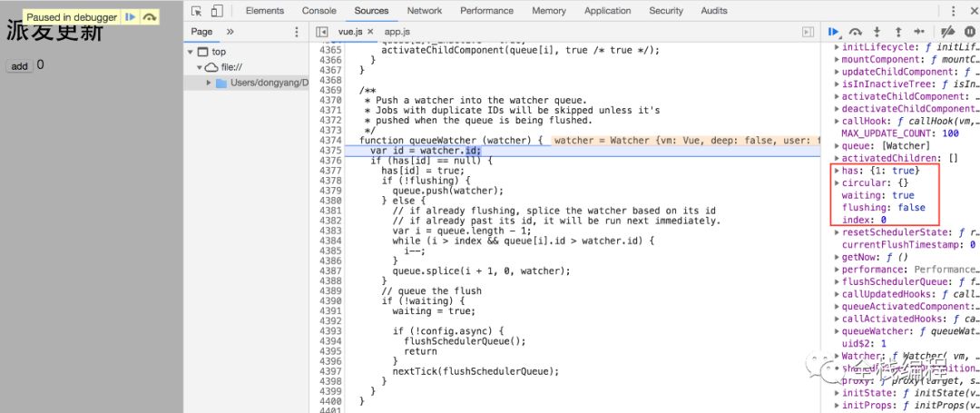Select the vue.js file tab

click(x=350, y=31)
